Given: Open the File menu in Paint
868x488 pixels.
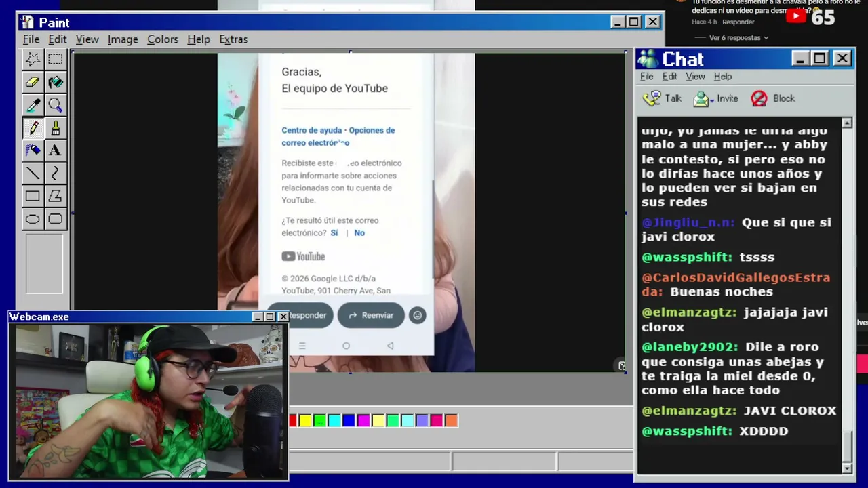Looking at the screenshot, I should point(31,39).
